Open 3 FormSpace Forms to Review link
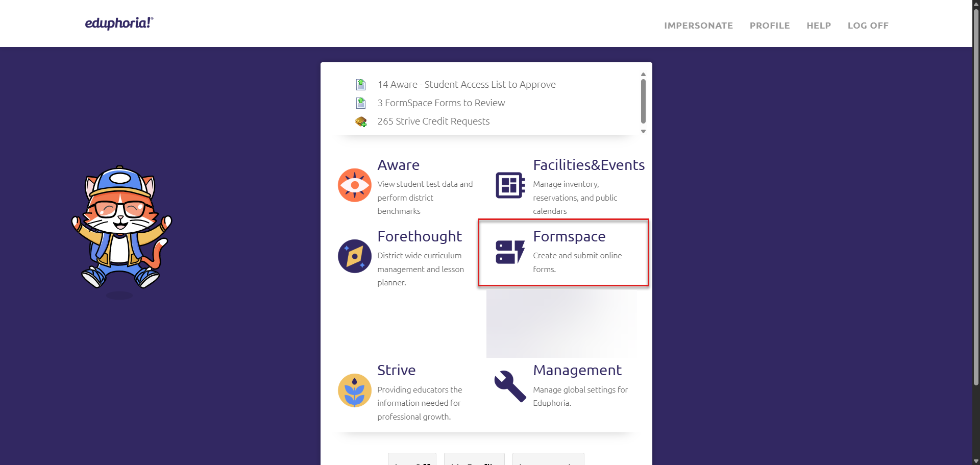The image size is (980, 465). coord(441,103)
